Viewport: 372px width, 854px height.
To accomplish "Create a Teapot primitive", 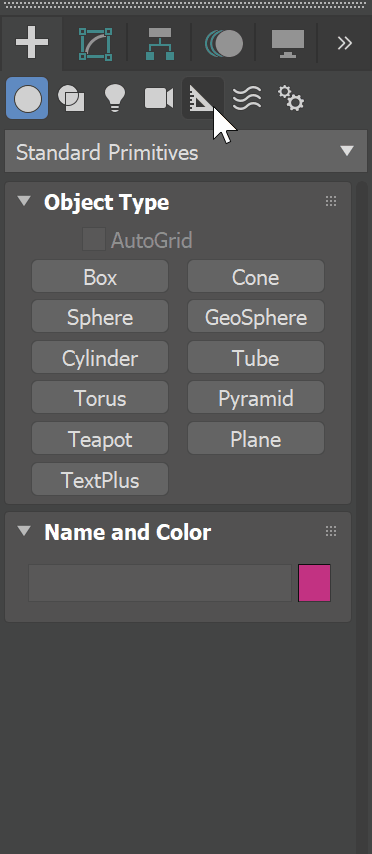I will (100, 439).
